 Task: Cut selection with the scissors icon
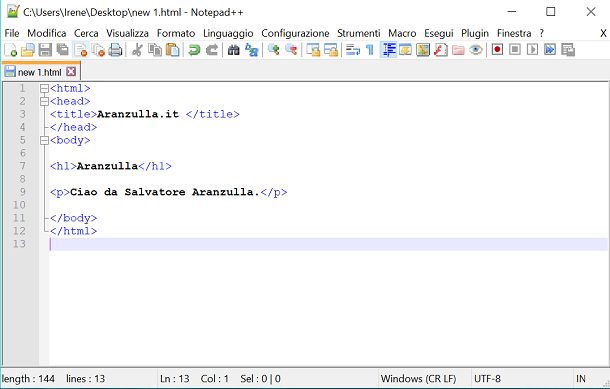tap(137, 50)
